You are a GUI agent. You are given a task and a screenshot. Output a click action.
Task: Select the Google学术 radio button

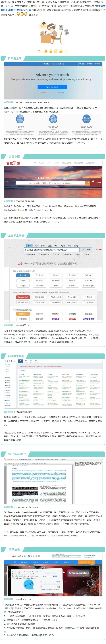click(x=40, y=254)
